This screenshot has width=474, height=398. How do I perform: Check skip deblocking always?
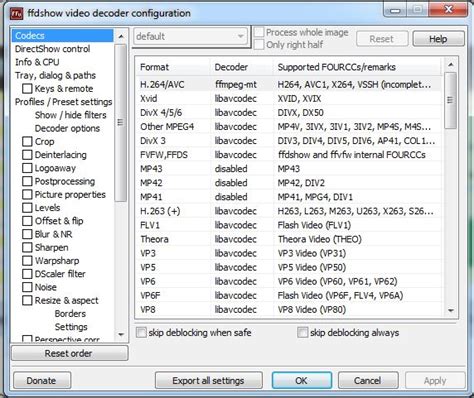[302, 333]
